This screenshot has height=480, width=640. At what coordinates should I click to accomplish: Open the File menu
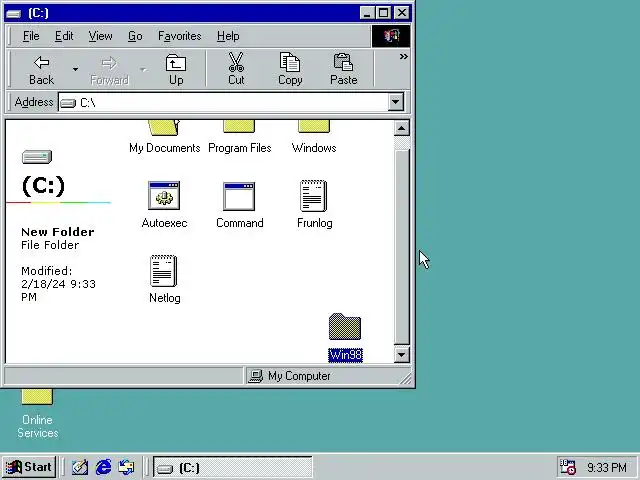31,36
